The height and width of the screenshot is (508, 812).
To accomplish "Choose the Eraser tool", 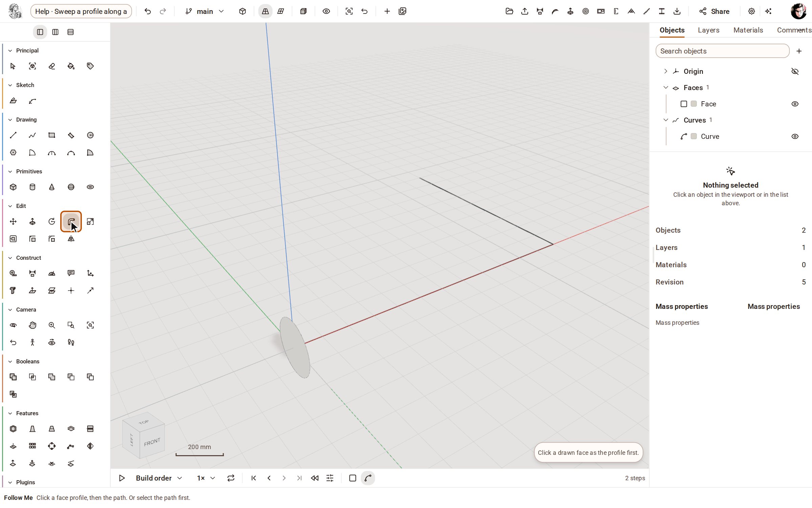I will (52, 66).
